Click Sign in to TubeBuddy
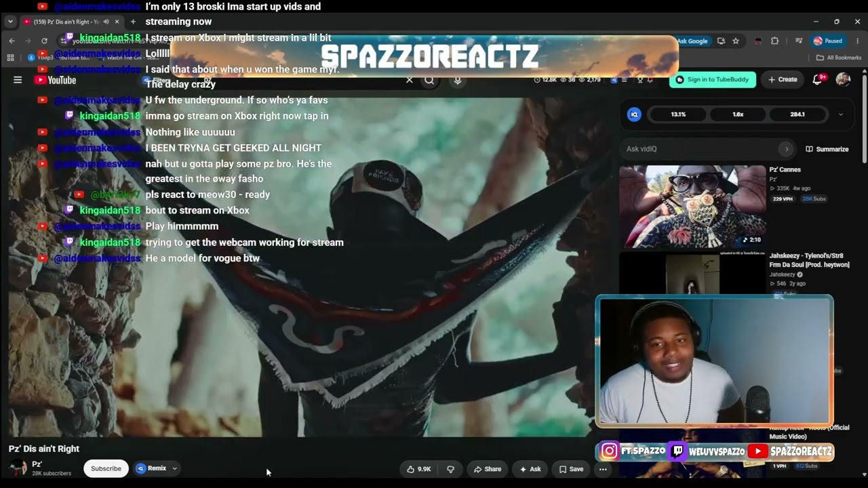Viewport: 868px width, 488px height. [713, 79]
